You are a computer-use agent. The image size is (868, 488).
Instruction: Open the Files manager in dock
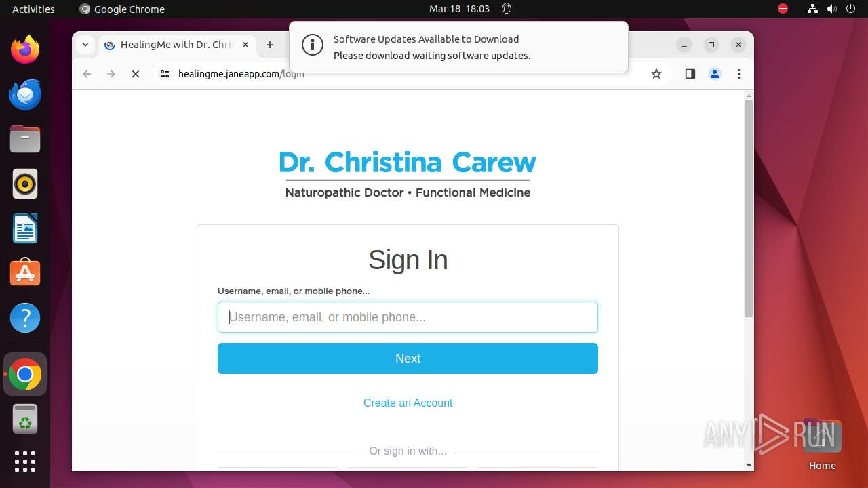25,139
